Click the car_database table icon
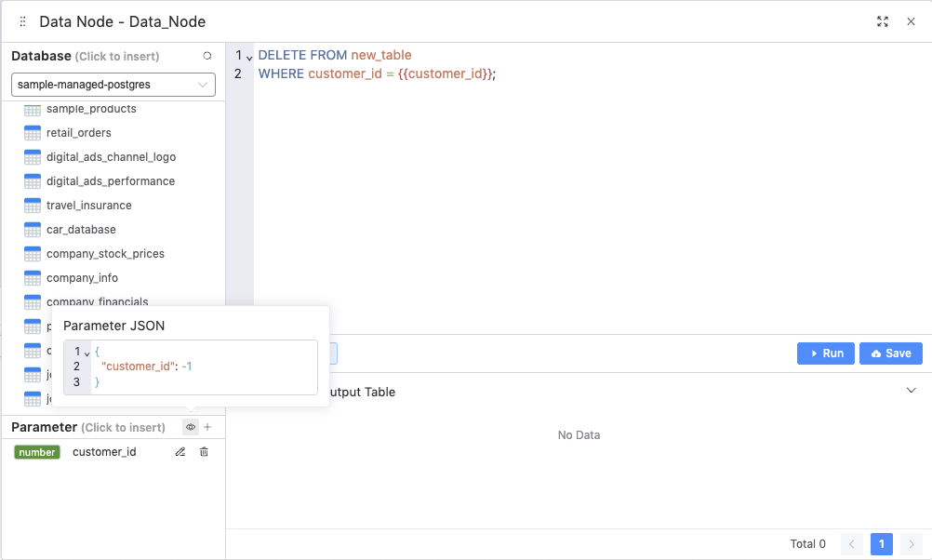932x560 pixels. (33, 230)
